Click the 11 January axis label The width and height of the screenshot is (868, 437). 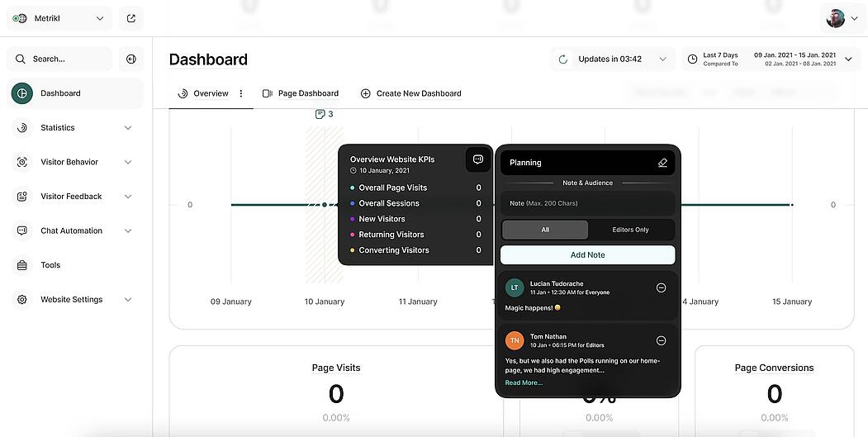[418, 302]
